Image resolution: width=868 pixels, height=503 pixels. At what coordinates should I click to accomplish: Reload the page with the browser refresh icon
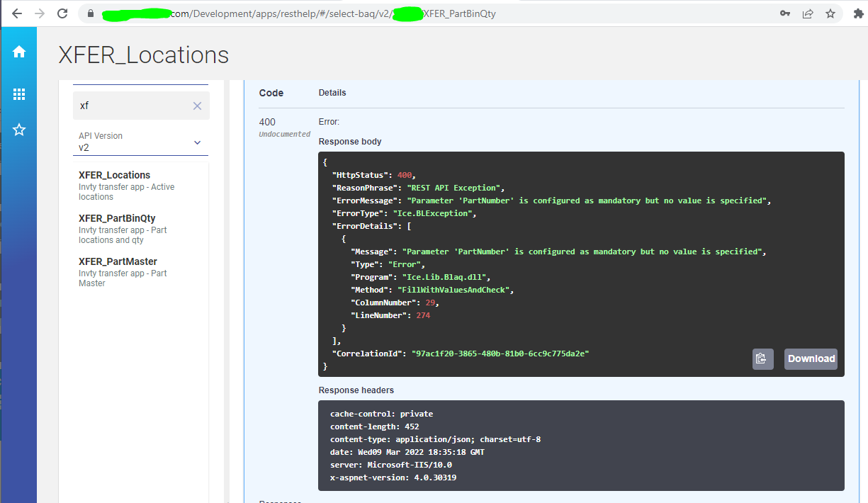(x=62, y=13)
